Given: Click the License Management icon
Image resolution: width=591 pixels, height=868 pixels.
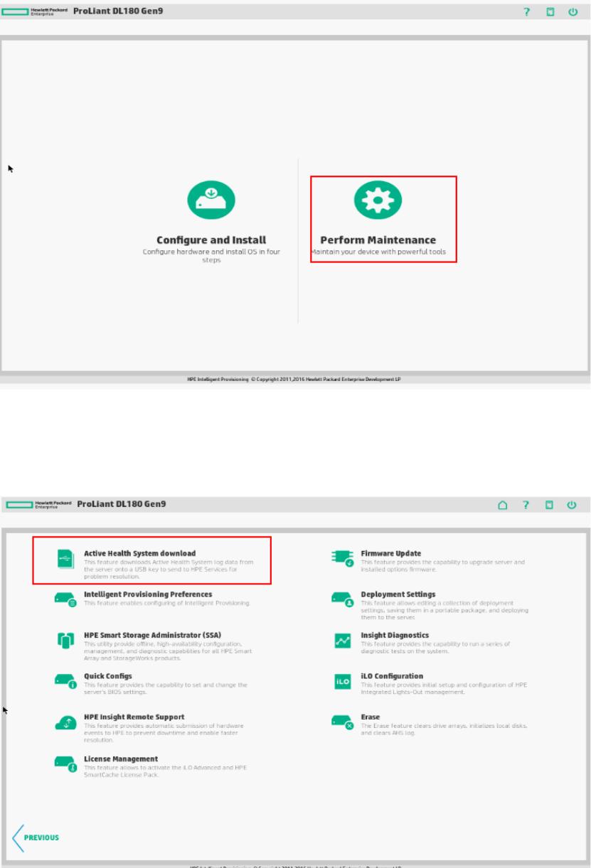Looking at the screenshot, I should pos(65,764).
